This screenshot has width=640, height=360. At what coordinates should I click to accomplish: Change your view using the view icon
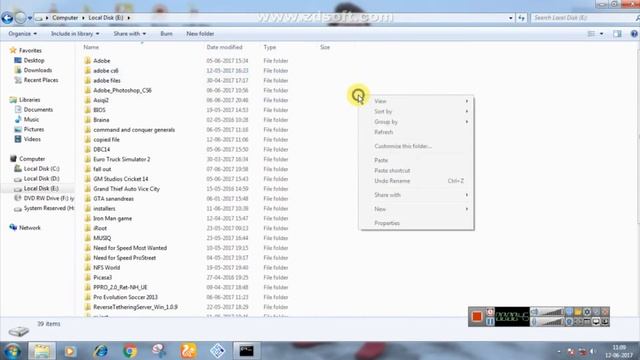click(x=591, y=34)
